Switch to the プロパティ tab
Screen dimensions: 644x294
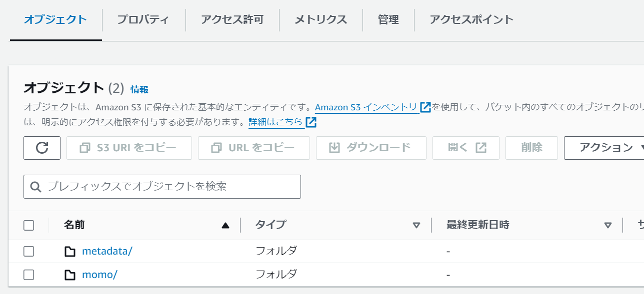[143, 20]
